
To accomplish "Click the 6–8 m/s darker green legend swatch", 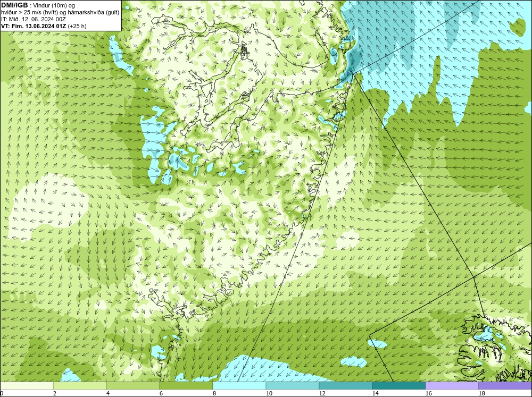I will (186, 386).
